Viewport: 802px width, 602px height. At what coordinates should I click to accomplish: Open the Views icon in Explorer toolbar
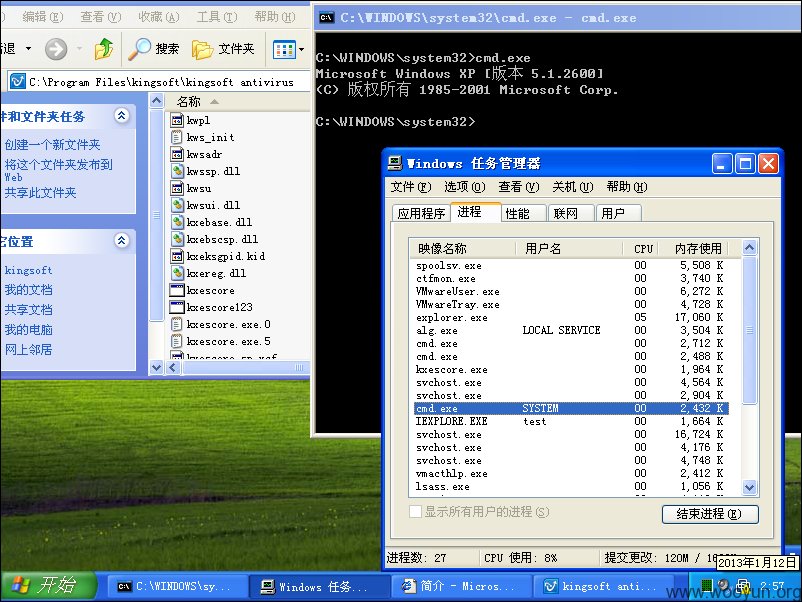(284, 50)
